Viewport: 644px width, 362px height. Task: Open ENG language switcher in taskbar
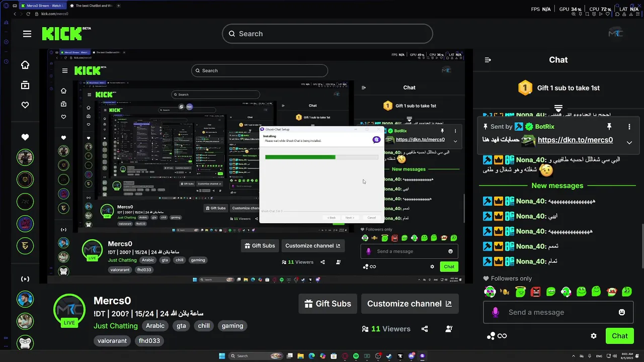599,356
